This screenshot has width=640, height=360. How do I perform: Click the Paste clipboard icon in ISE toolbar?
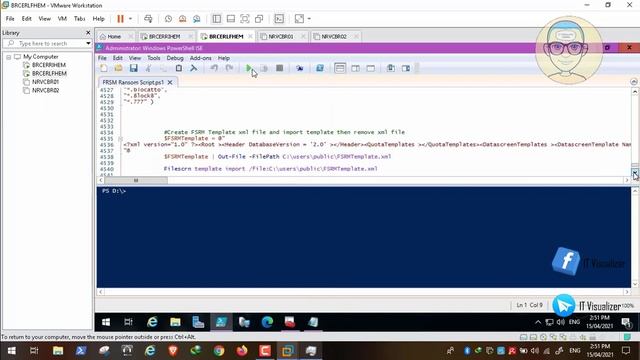178,68
